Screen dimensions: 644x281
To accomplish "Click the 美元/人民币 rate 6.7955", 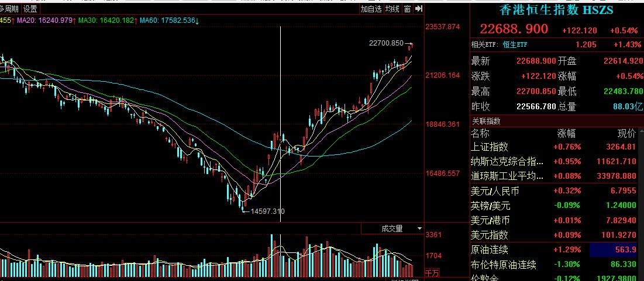I will pos(622,191).
